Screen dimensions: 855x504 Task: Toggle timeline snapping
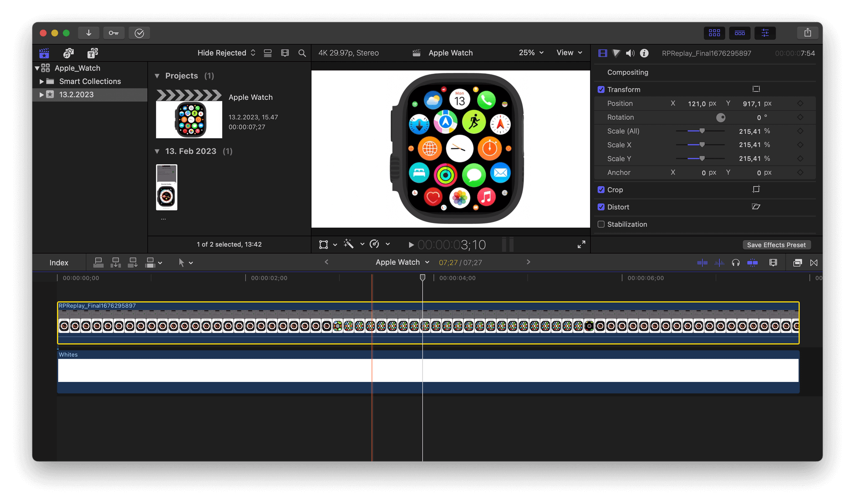753,263
